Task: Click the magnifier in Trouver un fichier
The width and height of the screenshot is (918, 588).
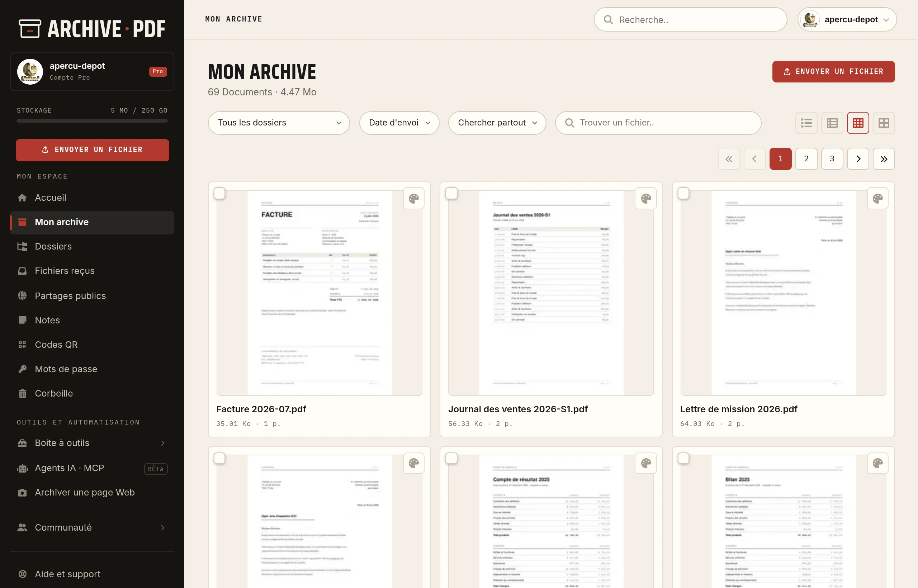Action: click(569, 123)
